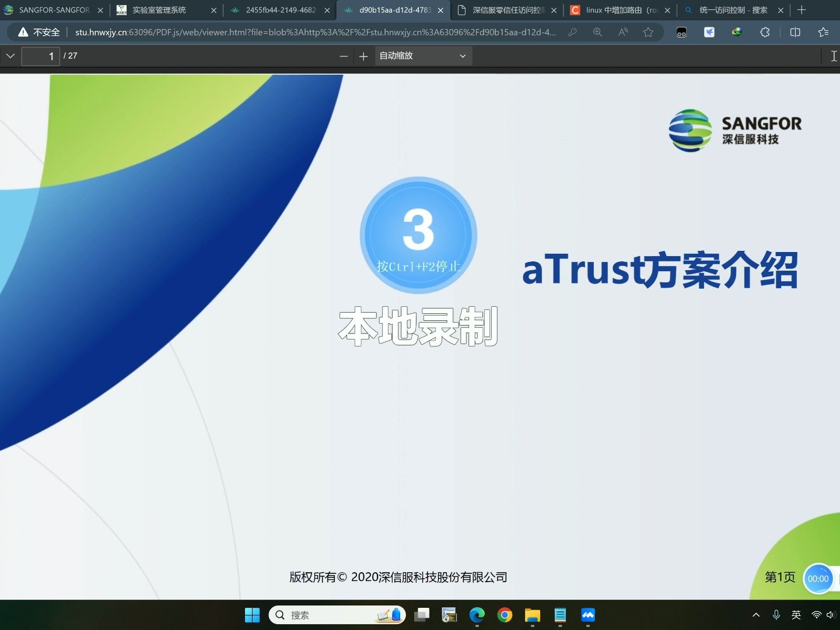Zoom out with the minus button

344,56
